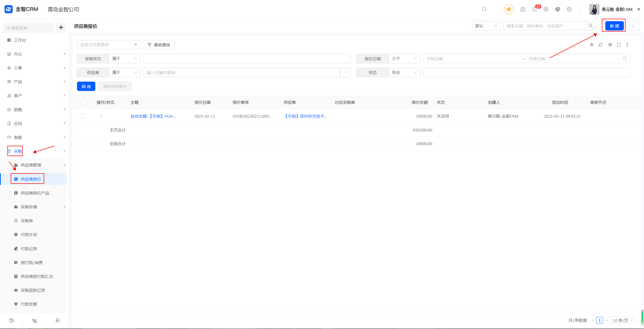Screen dimensions: 644x329
Task: Expand the 合同 menu
Action: pyautogui.click(x=33, y=123)
